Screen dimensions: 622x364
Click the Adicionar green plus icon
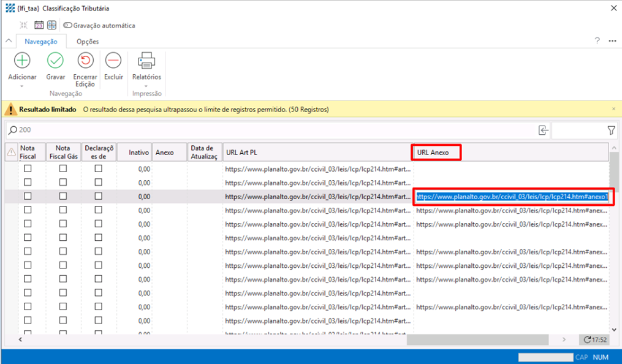pyautogui.click(x=22, y=61)
